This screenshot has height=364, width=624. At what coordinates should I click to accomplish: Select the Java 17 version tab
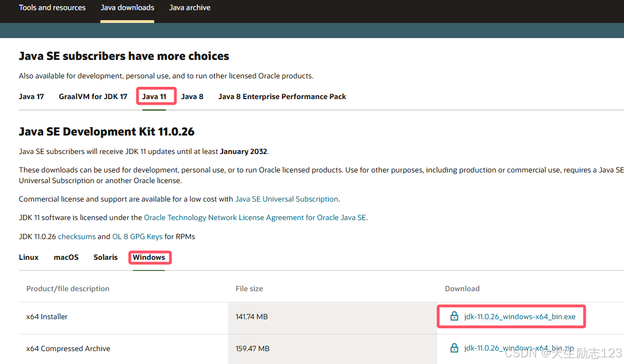coord(31,96)
